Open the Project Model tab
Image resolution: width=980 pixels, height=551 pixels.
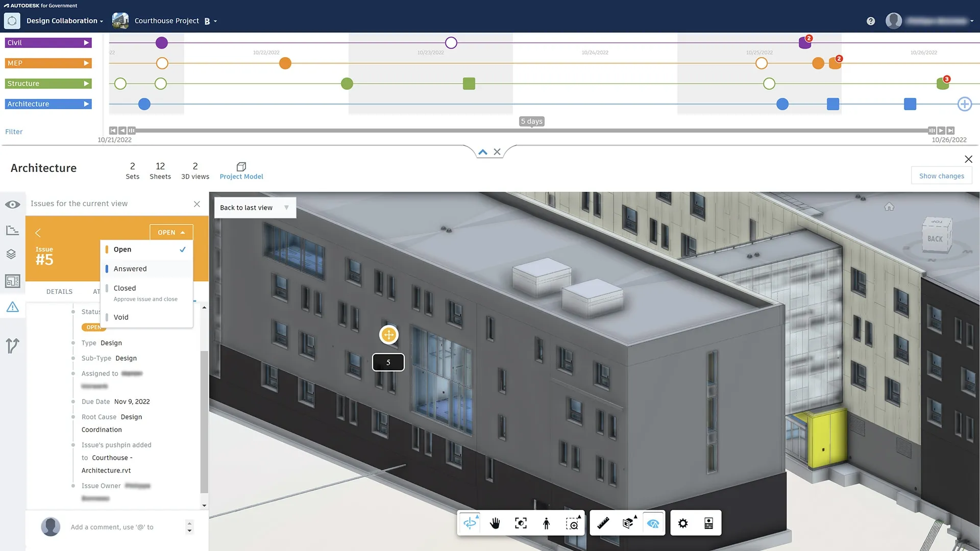tap(241, 171)
